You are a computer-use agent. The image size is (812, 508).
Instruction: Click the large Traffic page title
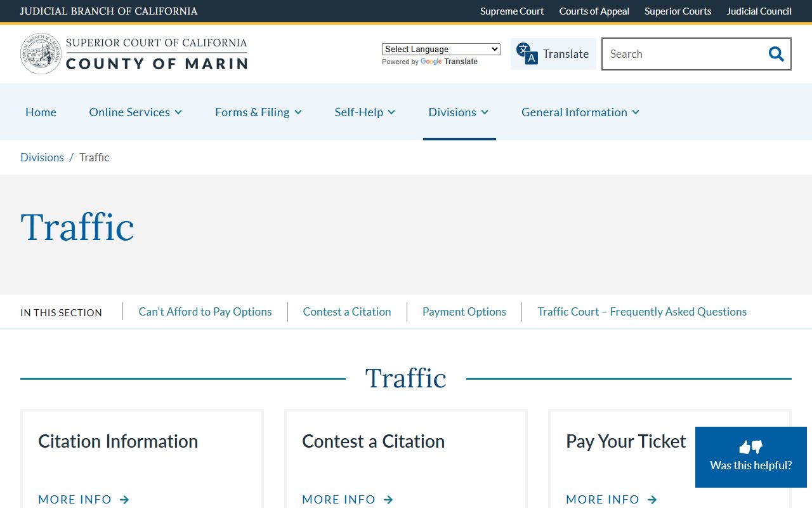[77, 227]
